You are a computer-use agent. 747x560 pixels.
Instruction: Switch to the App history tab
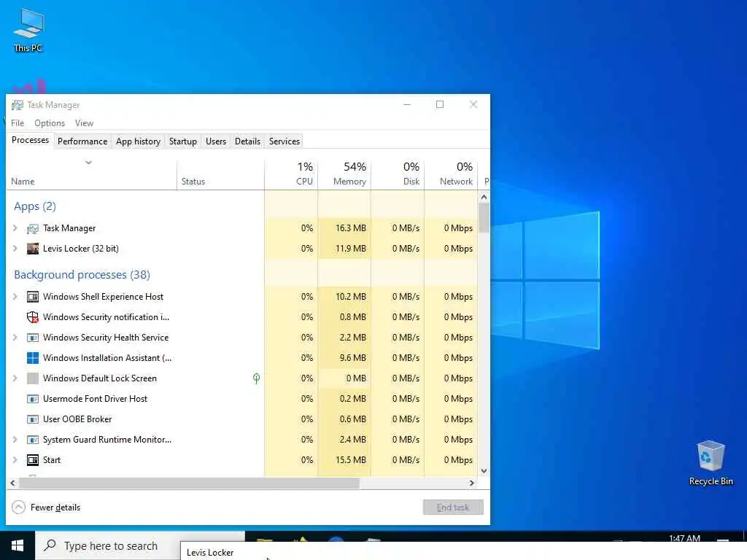pyautogui.click(x=138, y=141)
